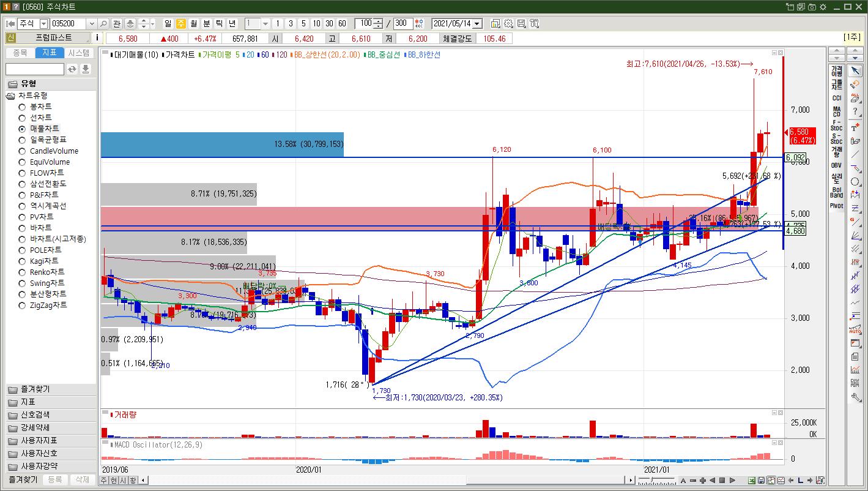
Task: Expand the 지표 folder section
Action: pyautogui.click(x=51, y=402)
